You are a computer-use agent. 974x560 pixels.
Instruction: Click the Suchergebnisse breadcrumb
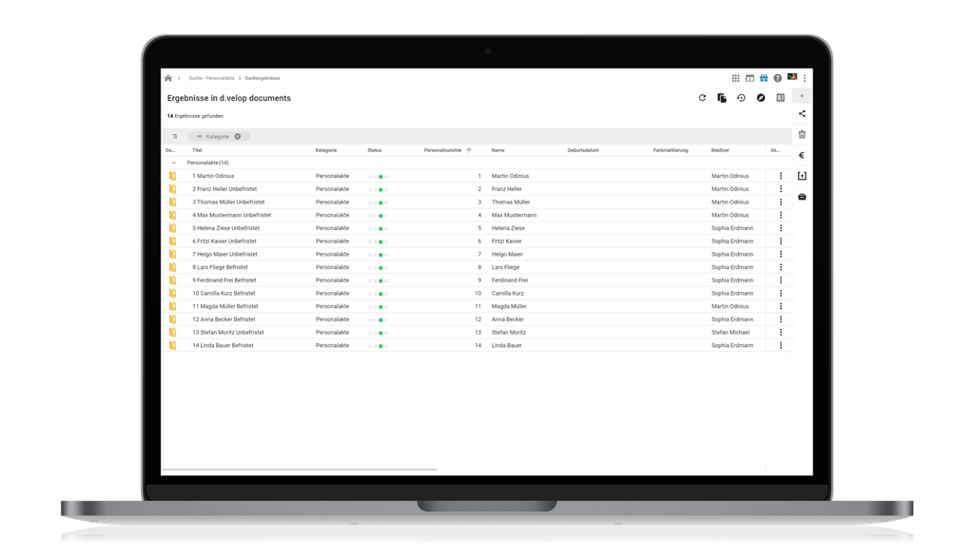(263, 78)
